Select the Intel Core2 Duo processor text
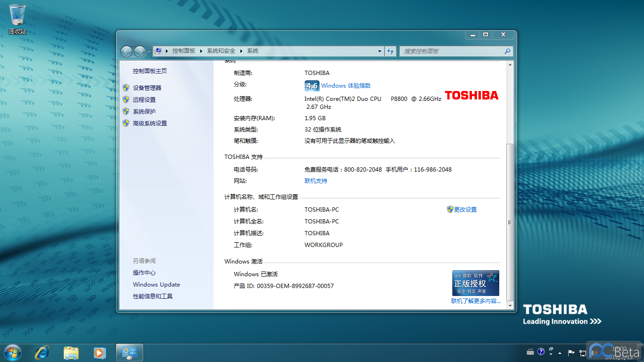Image resolution: width=644 pixels, height=362 pixels. [373, 103]
